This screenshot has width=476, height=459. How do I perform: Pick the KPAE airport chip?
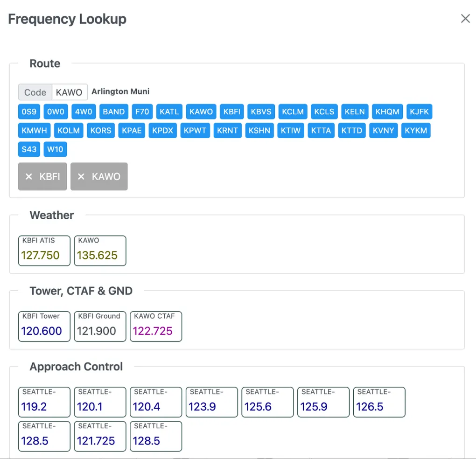click(132, 131)
